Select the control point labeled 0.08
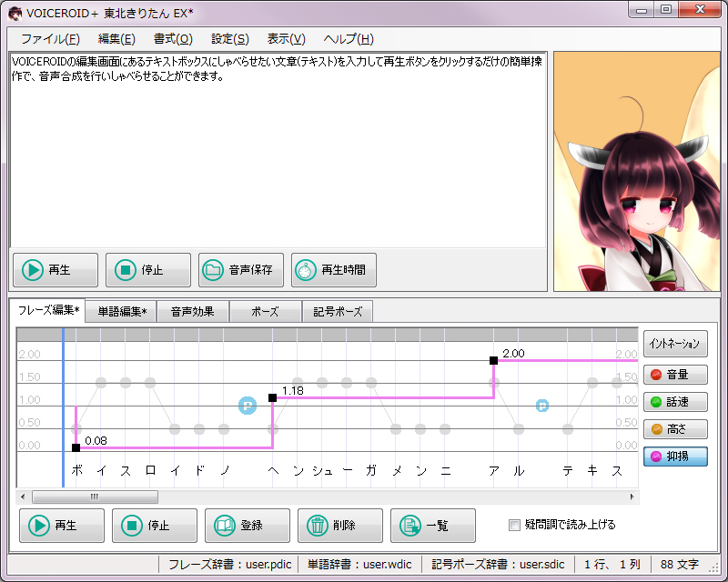 point(76,447)
